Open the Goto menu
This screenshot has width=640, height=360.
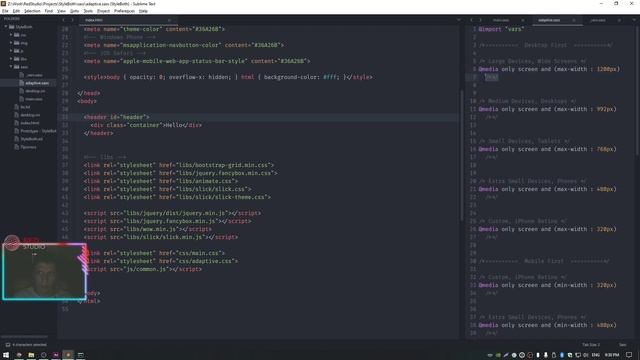click(x=74, y=11)
